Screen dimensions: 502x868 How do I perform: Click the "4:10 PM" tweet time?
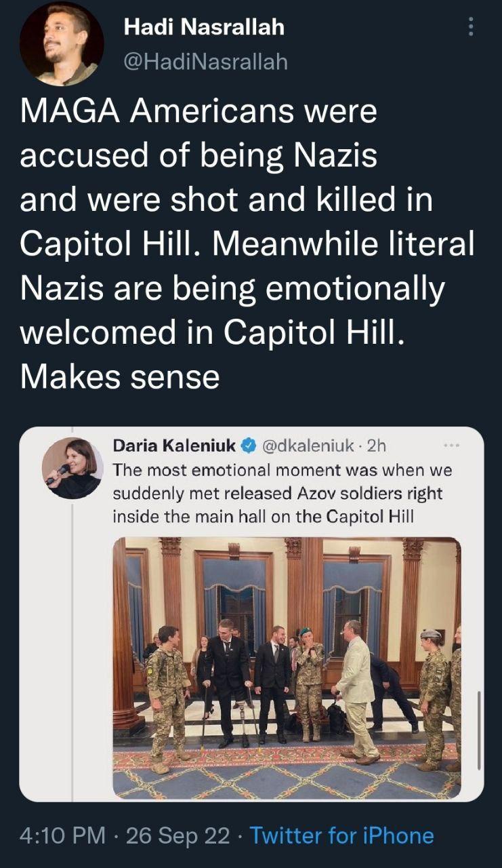[62, 835]
